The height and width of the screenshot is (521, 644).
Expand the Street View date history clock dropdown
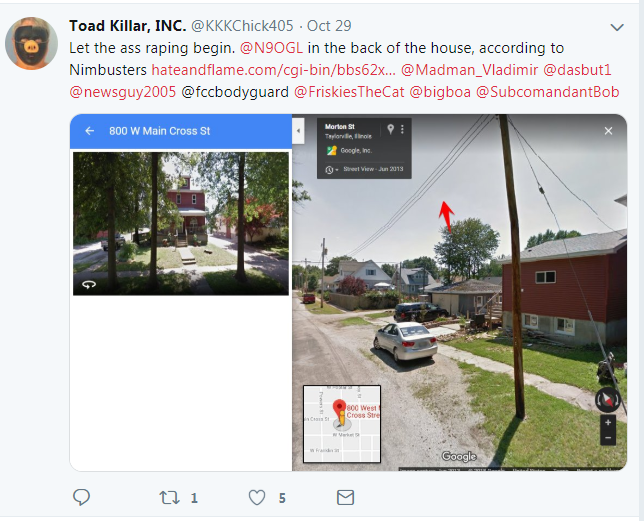(331, 170)
